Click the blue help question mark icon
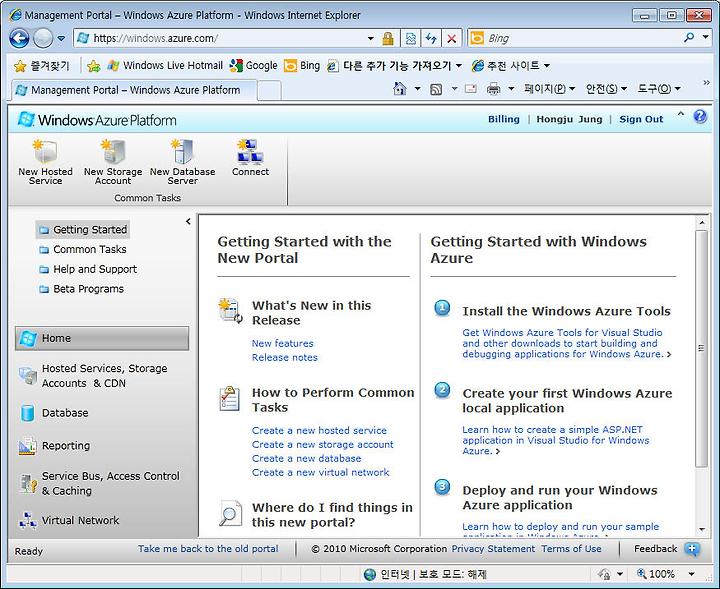720x589 pixels. click(x=700, y=117)
